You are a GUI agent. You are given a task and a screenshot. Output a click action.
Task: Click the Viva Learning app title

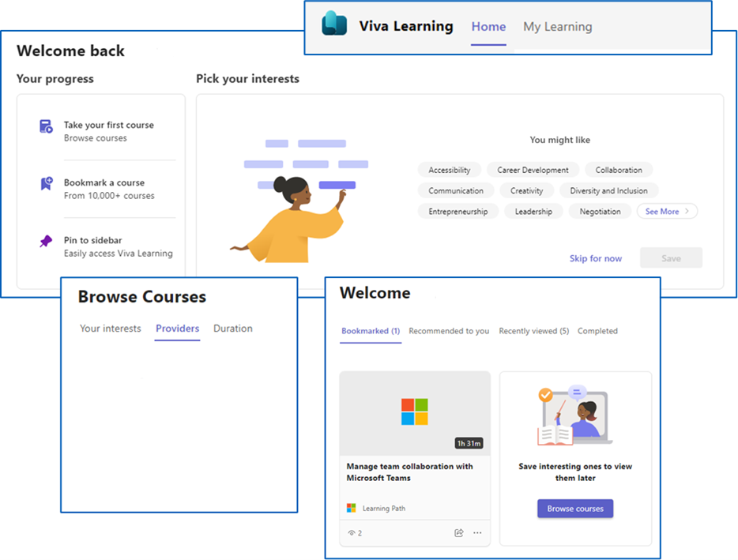click(x=405, y=26)
